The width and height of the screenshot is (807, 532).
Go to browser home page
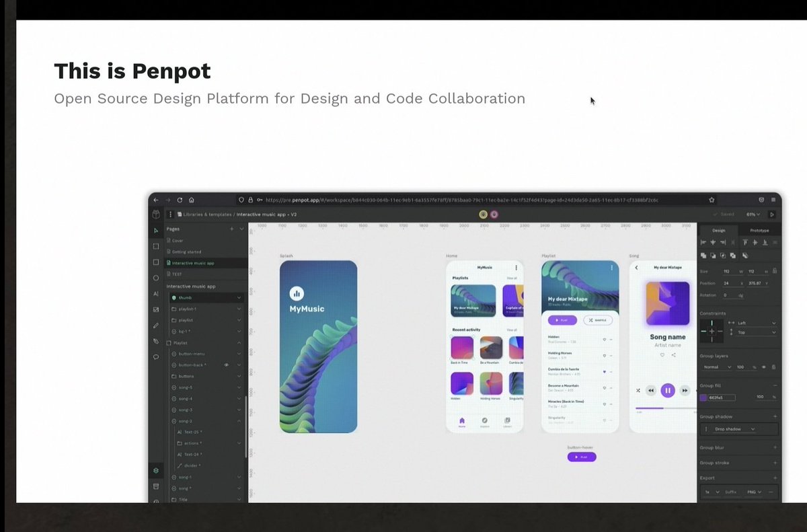coord(191,200)
